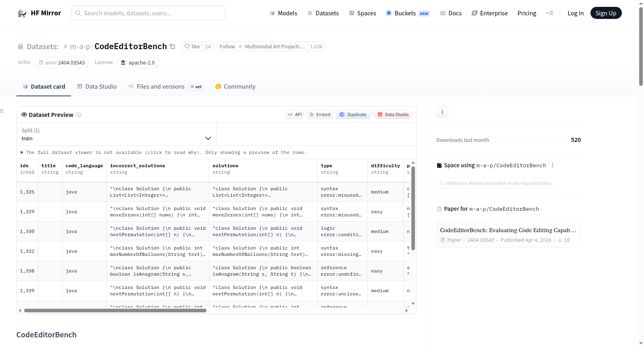Open Datasets in the top navigation
This screenshot has height=347, width=644.
(x=323, y=13)
